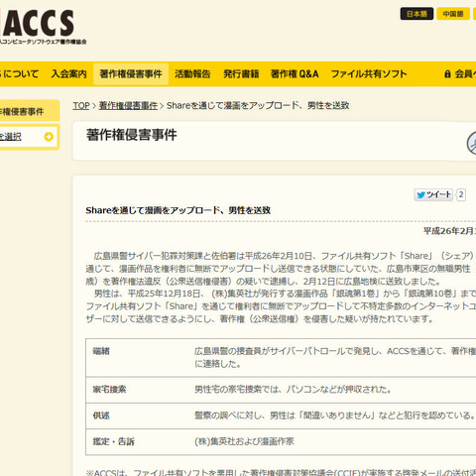This screenshot has height=476, width=476.
Task: Click the page heading 著作権侵害事件
Action: pos(132,135)
